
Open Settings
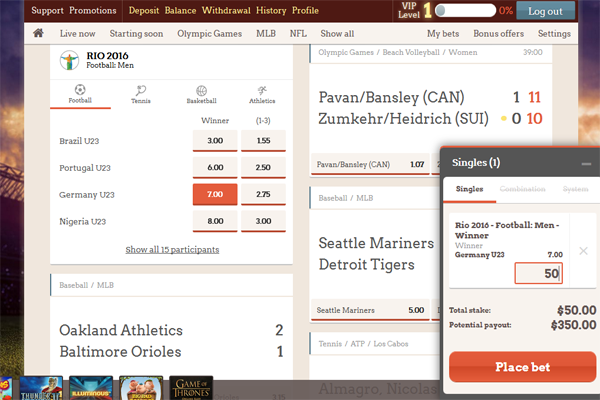[x=554, y=34]
